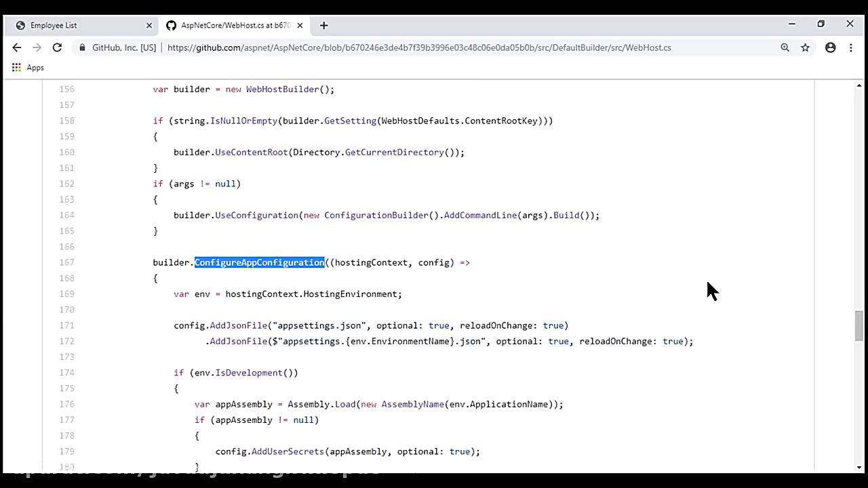Image resolution: width=868 pixels, height=488 pixels.
Task: Close the Employee List tab
Action: click(149, 25)
